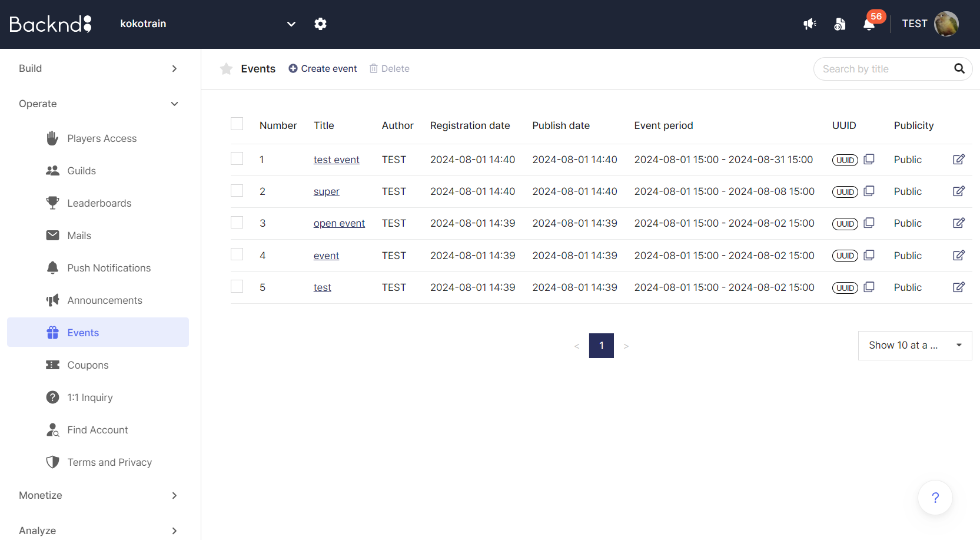Click the Create event button
The height and width of the screenshot is (540, 980).
coord(323,69)
